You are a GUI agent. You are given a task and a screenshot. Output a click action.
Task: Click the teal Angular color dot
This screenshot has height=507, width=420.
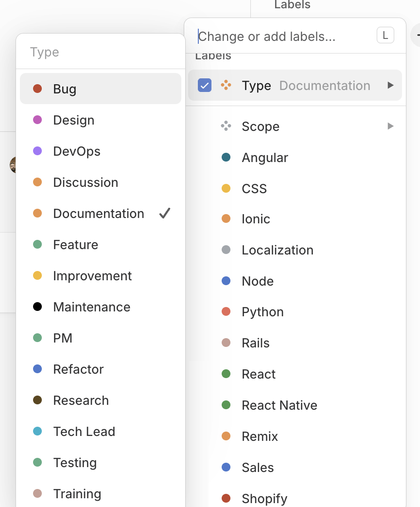226,158
